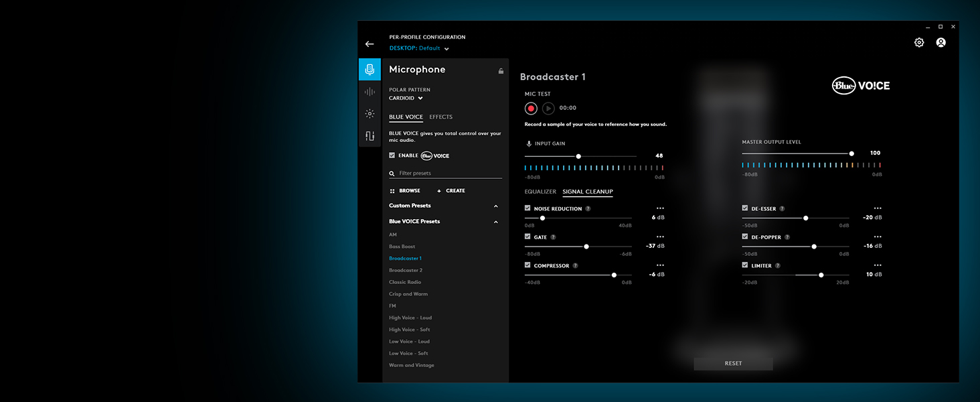Switch to the Effects tab
The image size is (980, 402).
440,117
